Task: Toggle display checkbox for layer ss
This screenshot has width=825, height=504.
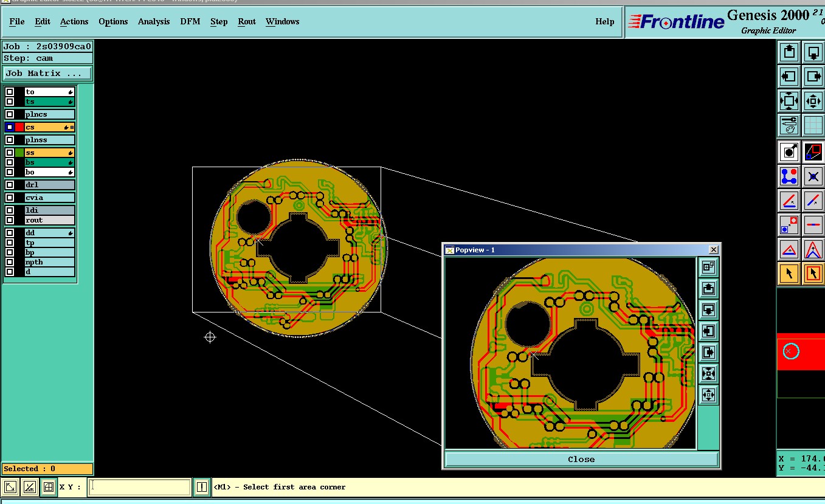Action: click(x=10, y=153)
